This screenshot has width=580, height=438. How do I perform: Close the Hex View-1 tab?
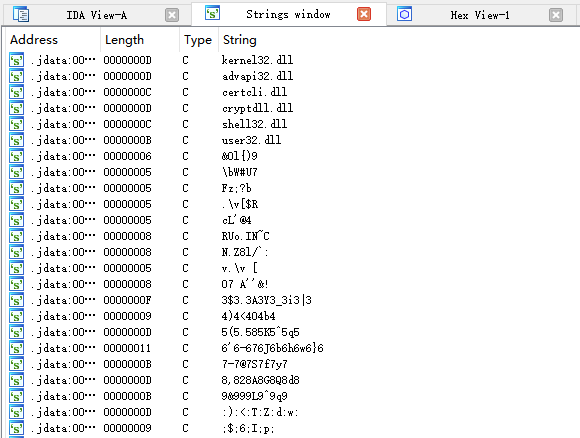pyautogui.click(x=556, y=15)
